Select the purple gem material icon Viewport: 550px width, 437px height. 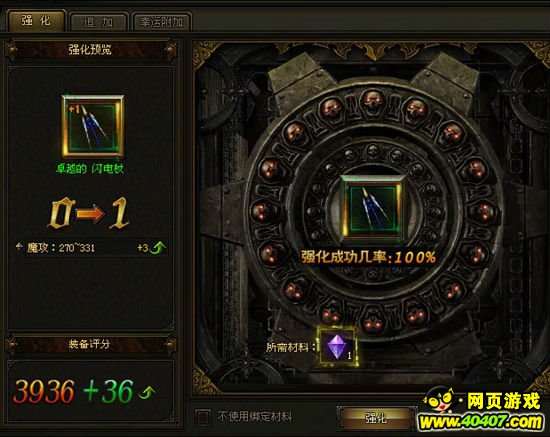(x=337, y=347)
